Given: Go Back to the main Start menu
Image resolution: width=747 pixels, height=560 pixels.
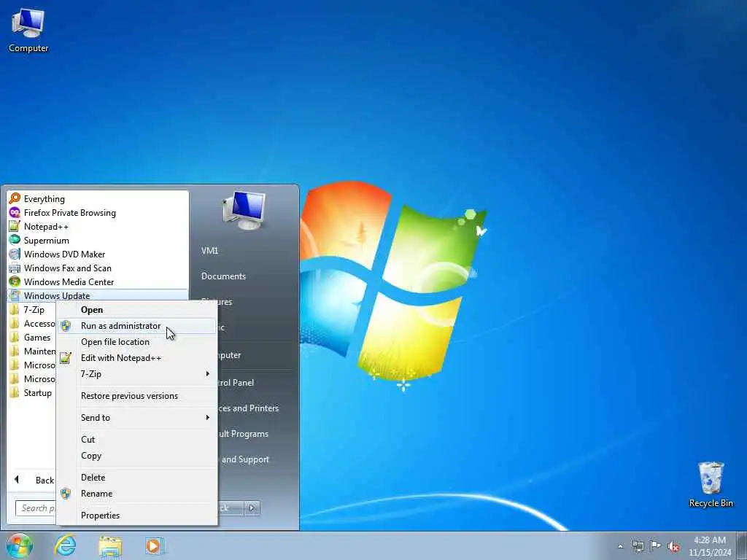Looking at the screenshot, I should click(34, 480).
